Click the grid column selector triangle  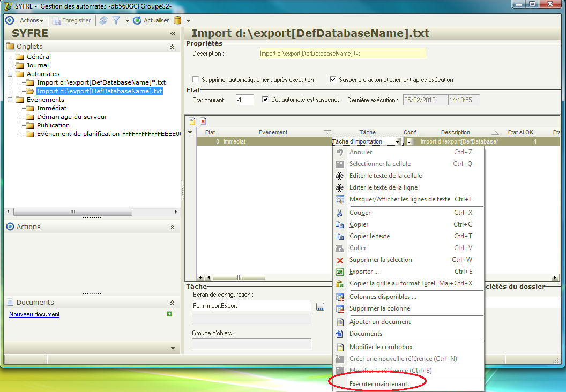pos(190,132)
